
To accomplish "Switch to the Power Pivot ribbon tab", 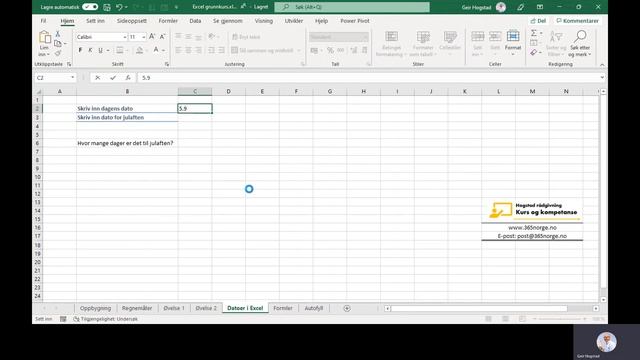I will (355, 21).
